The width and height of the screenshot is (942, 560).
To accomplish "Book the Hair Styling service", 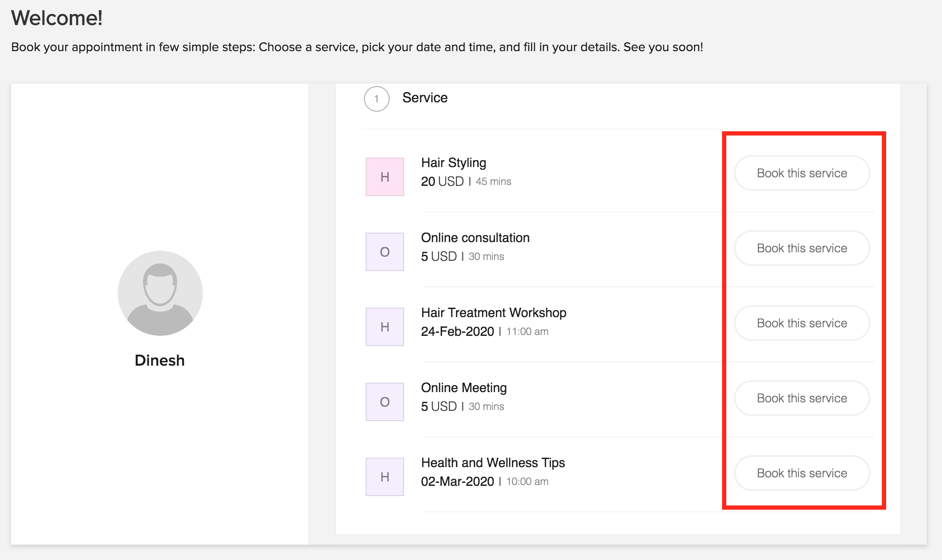I will 801,173.
